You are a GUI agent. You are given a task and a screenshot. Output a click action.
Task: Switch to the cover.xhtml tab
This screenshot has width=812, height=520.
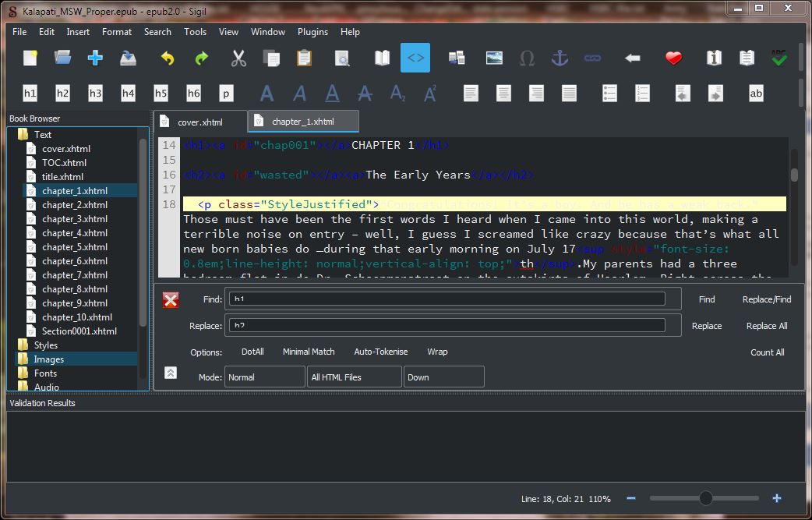coord(200,122)
